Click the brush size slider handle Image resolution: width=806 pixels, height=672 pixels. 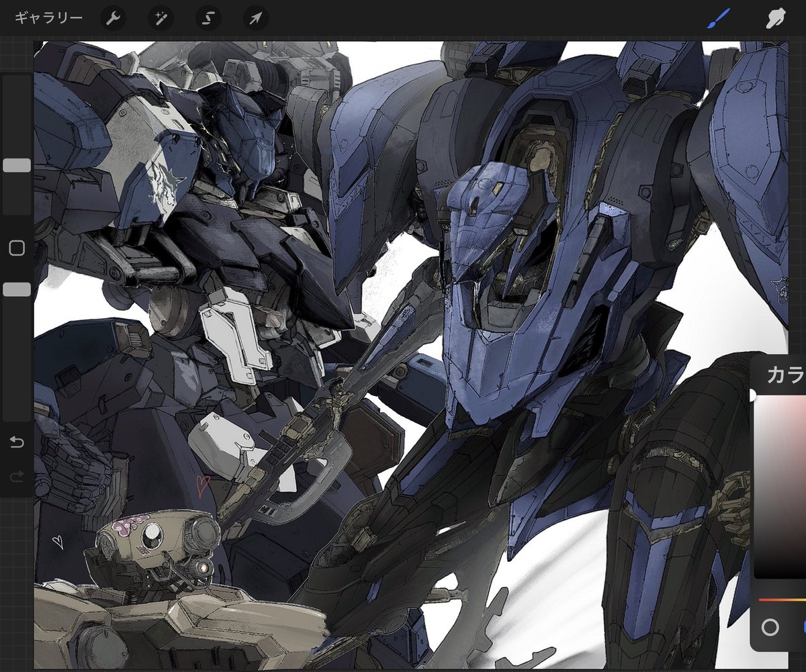(17, 166)
